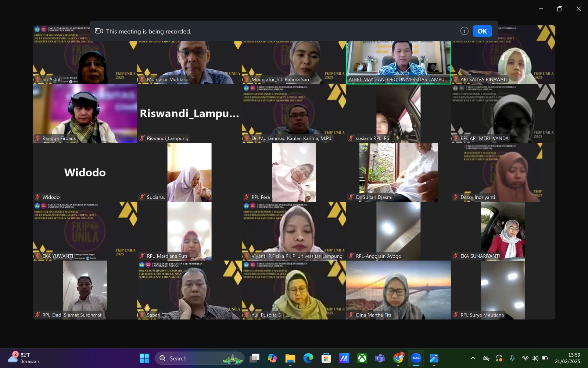Open Google Chrome from the taskbar
Viewport: 588px width, 368px height.
pyautogui.click(x=398, y=358)
